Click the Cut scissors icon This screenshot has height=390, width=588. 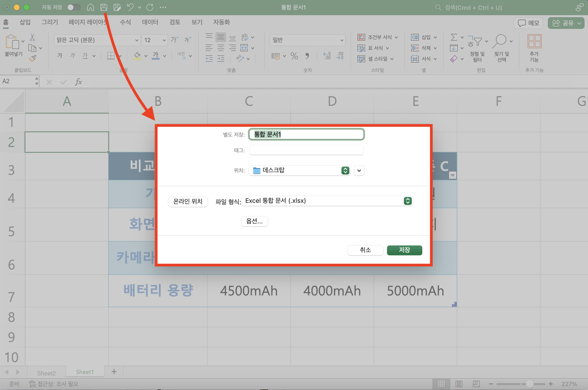[32, 37]
